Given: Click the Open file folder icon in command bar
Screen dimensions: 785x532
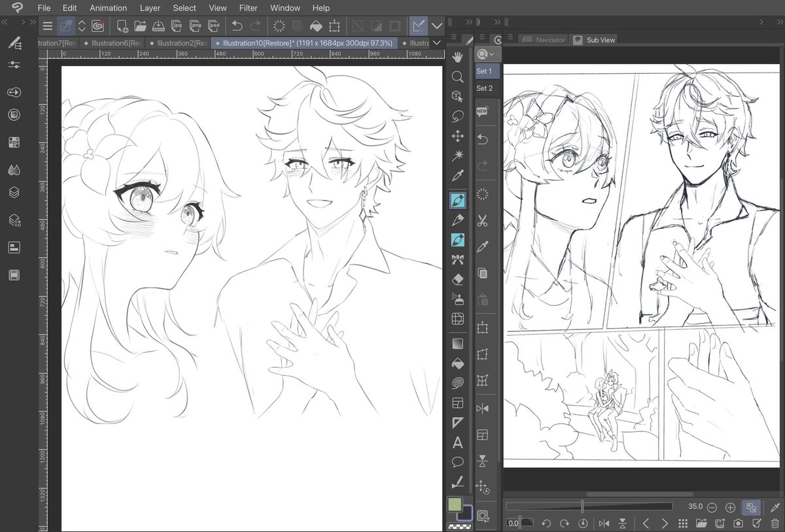Looking at the screenshot, I should pyautogui.click(x=140, y=26).
